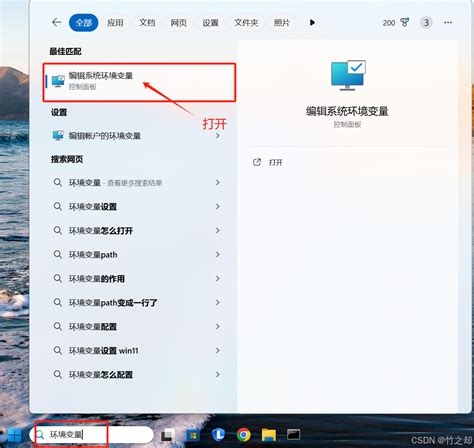Click the open-external icon beside 打开
The width and height of the screenshot is (474, 448).
[257, 162]
